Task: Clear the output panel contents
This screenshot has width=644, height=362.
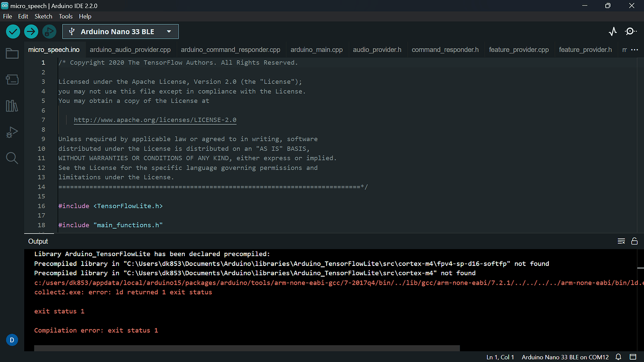Action: pyautogui.click(x=621, y=241)
